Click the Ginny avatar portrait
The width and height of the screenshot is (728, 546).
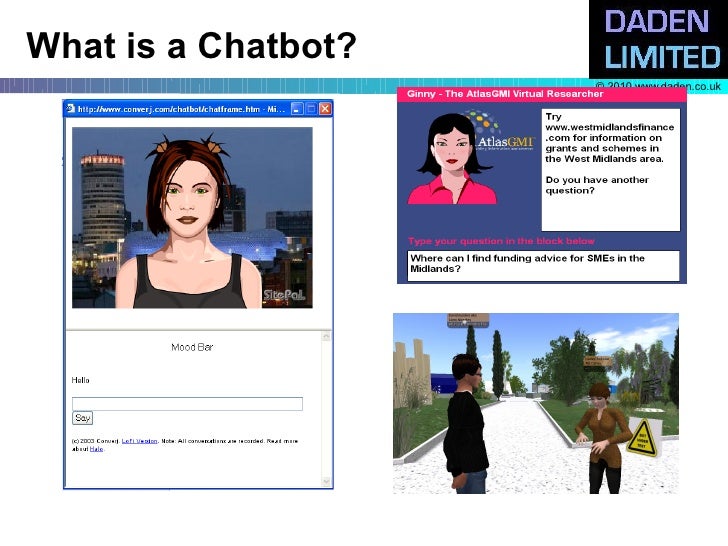452,159
